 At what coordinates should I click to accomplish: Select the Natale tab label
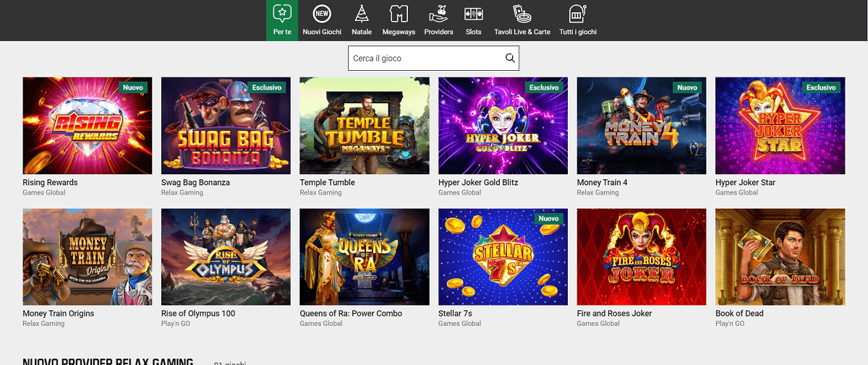point(362,32)
